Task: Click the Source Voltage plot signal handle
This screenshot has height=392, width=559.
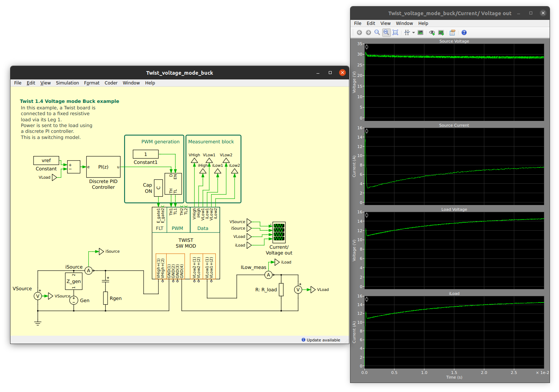Action: pos(367,47)
